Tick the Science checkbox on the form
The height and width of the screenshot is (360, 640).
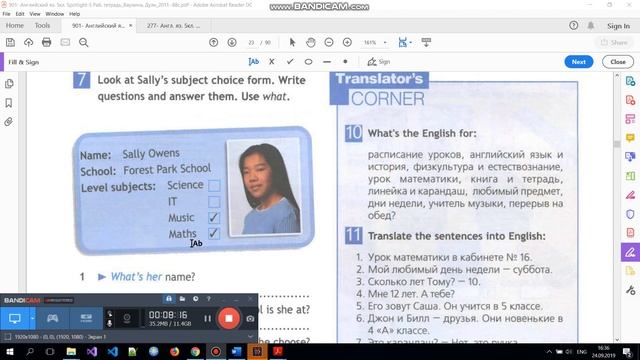tap(214, 185)
